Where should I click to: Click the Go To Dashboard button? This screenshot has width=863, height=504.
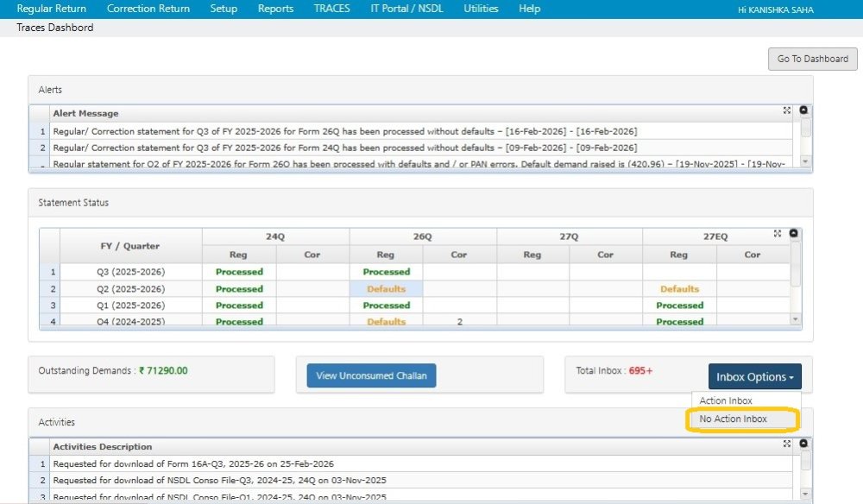(812, 59)
